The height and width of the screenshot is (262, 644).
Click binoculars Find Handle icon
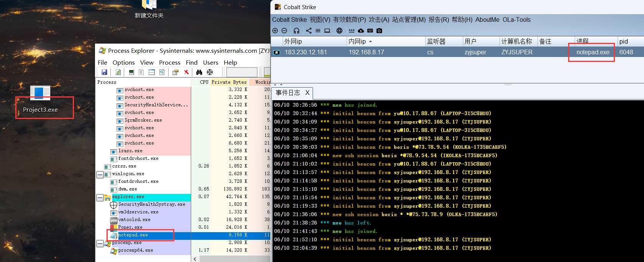199,72
